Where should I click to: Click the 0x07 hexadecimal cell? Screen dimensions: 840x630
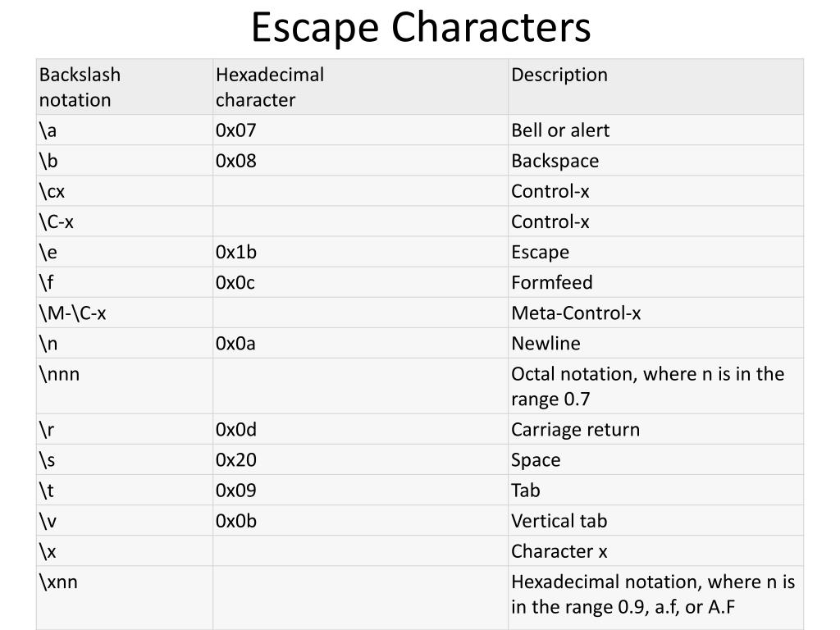235,130
